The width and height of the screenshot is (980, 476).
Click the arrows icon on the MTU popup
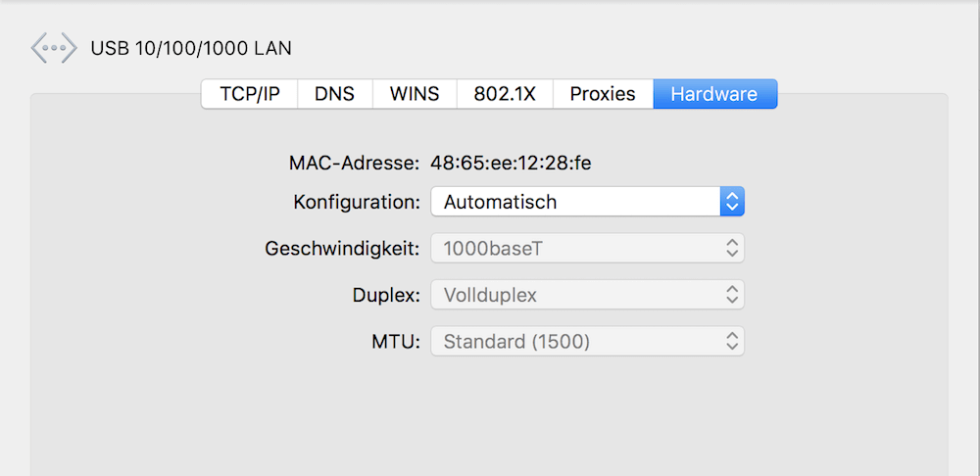pos(732,341)
